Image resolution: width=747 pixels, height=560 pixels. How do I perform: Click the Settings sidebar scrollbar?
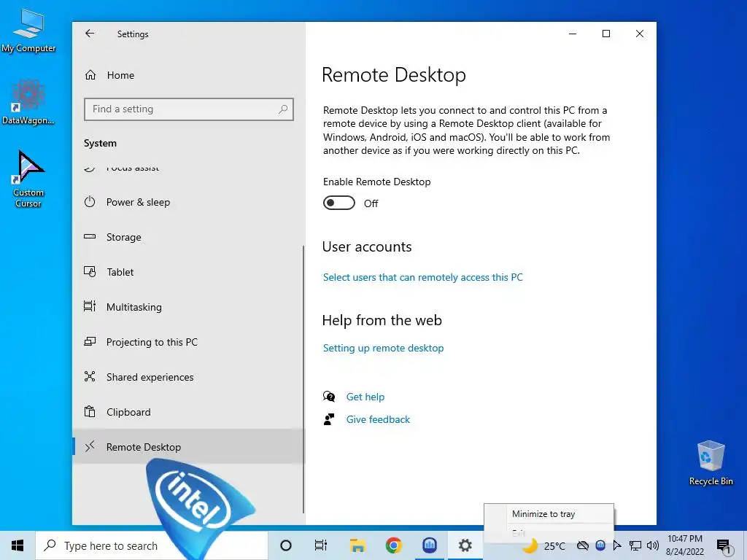point(303,379)
